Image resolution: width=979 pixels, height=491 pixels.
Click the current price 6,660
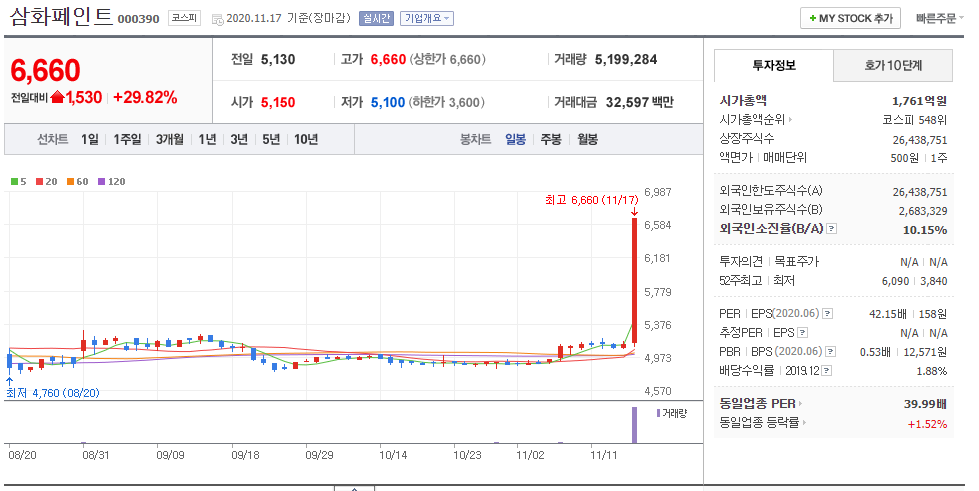[x=46, y=70]
